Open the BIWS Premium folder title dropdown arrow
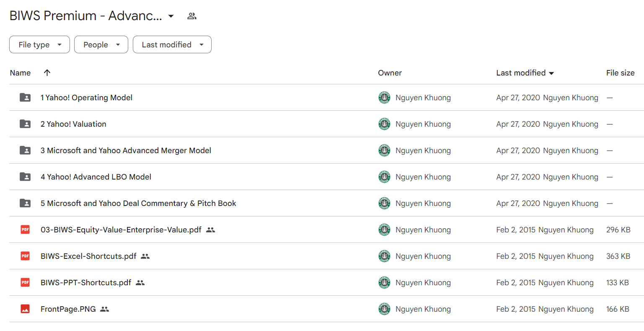Image resolution: width=644 pixels, height=331 pixels. (171, 16)
